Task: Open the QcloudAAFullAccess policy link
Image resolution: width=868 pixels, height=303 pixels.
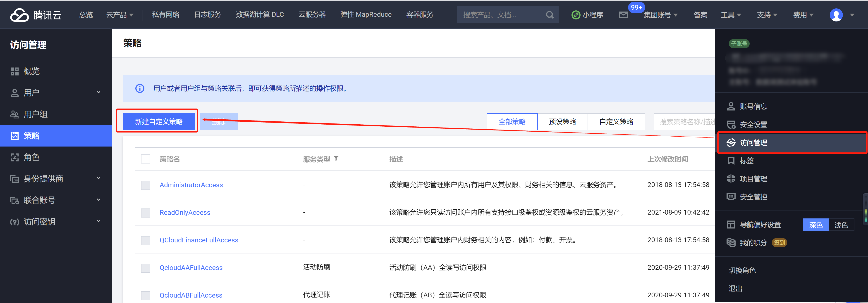Action: click(191, 268)
